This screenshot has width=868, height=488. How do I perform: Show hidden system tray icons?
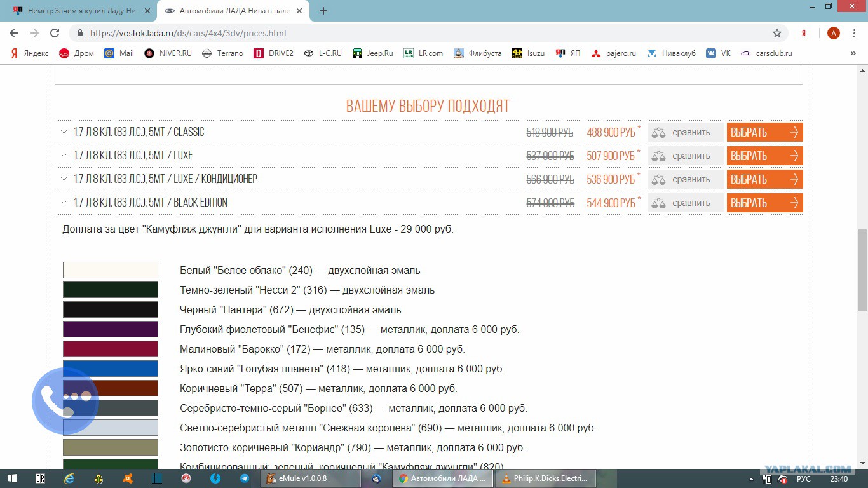750,478
